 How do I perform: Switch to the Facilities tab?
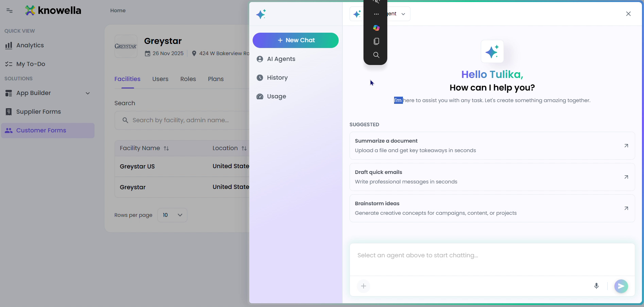coord(128,79)
